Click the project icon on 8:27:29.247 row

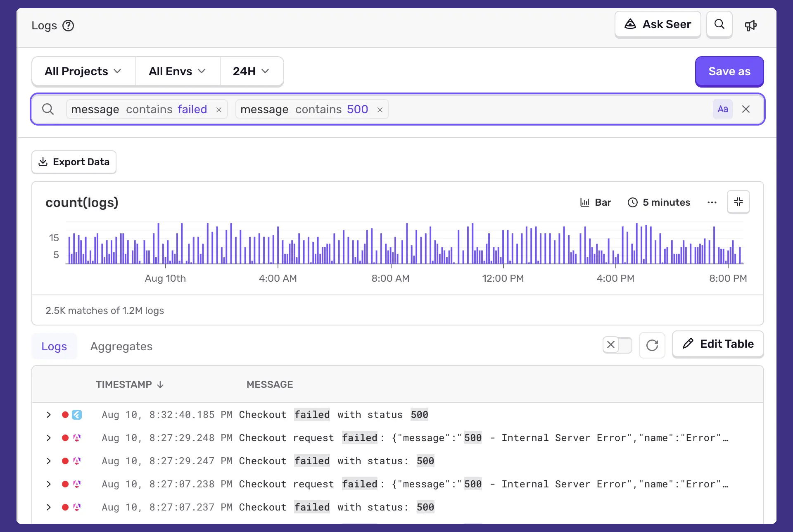point(77,461)
